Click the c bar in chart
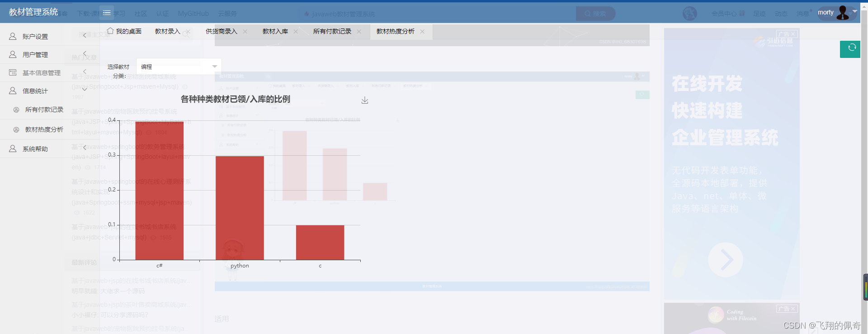Viewport: 868px width, 334px height. pos(320,243)
